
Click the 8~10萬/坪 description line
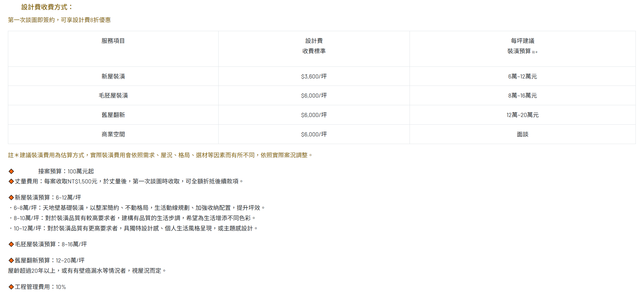coord(132,218)
